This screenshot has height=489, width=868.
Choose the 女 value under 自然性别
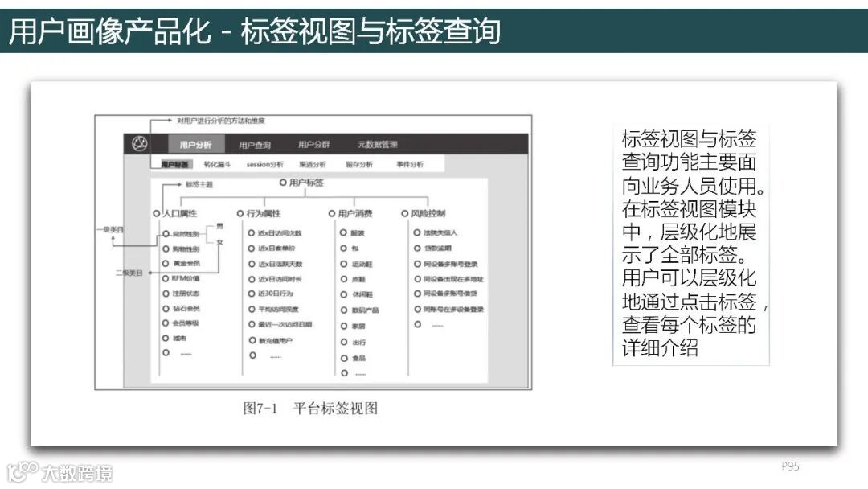(x=219, y=242)
